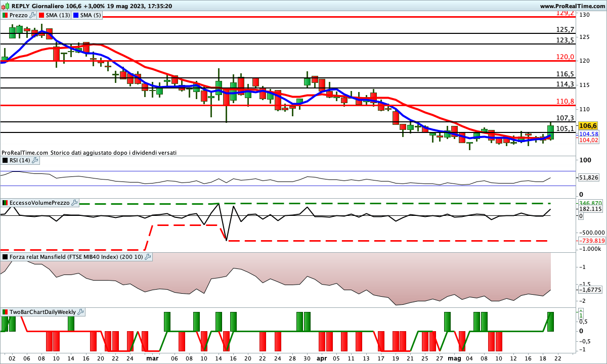
Task: Click the black square icon beside RSI (14)
Action: (5, 160)
